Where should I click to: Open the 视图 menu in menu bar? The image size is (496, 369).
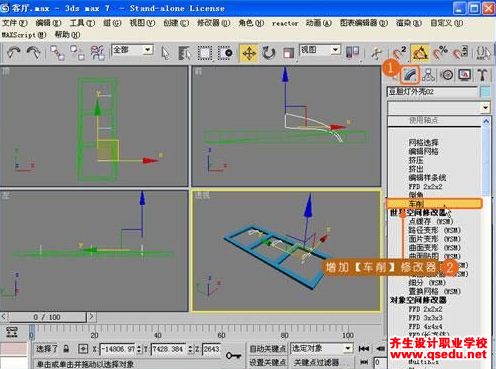coord(142,23)
